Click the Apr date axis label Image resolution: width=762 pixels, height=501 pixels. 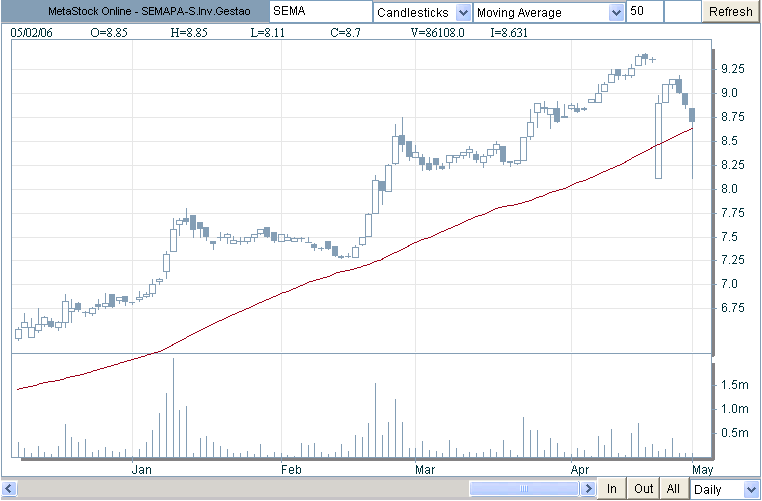[x=580, y=470]
